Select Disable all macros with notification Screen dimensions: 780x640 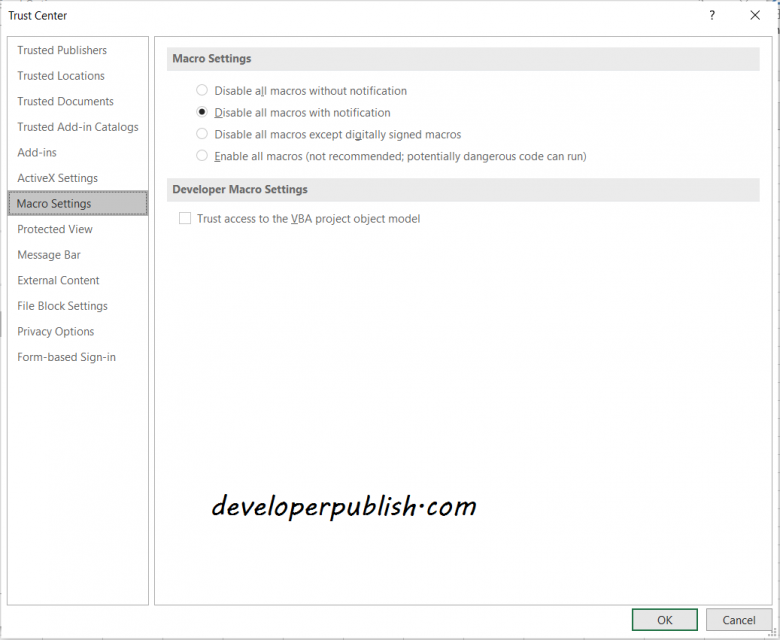click(202, 113)
